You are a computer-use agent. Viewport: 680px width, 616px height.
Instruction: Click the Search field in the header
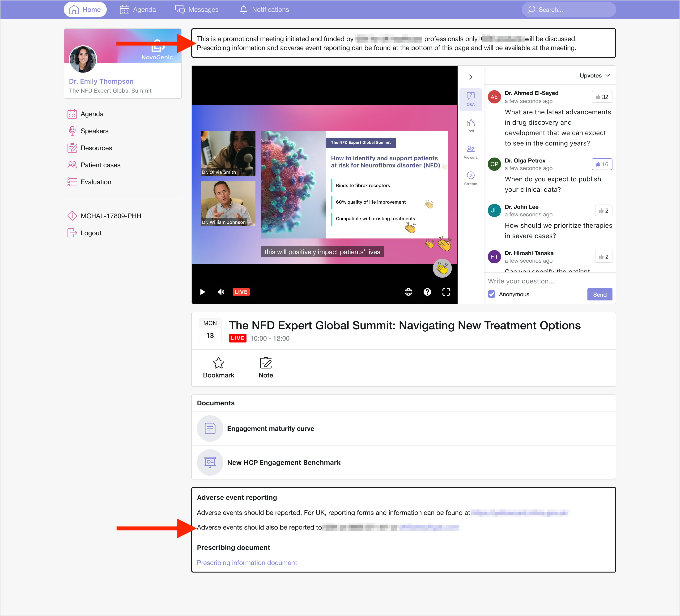tap(569, 9)
